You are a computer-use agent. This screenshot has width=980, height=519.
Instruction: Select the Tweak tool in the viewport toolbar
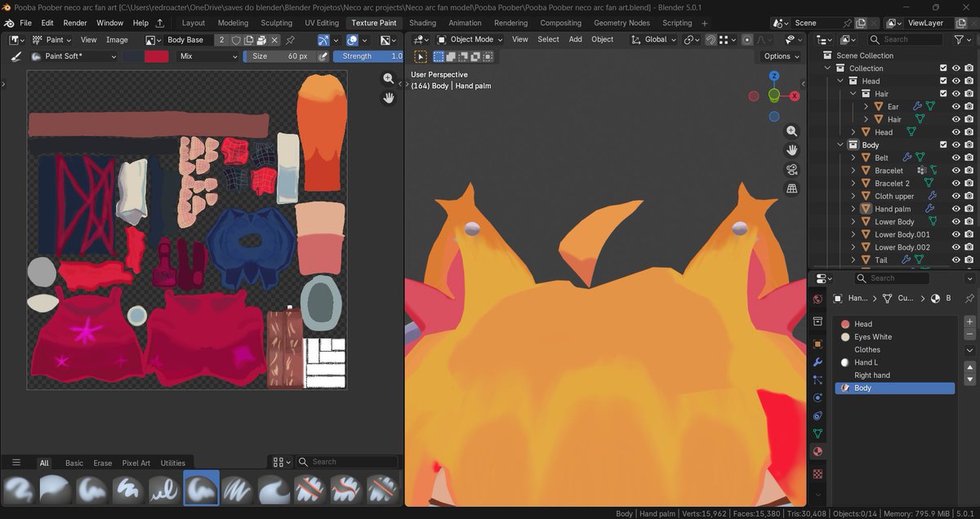tap(420, 56)
